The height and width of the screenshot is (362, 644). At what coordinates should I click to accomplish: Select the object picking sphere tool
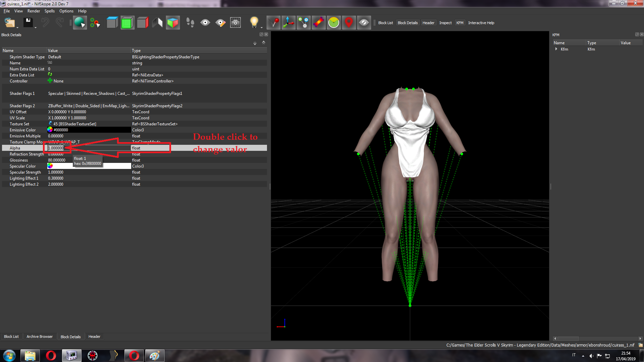click(x=80, y=23)
